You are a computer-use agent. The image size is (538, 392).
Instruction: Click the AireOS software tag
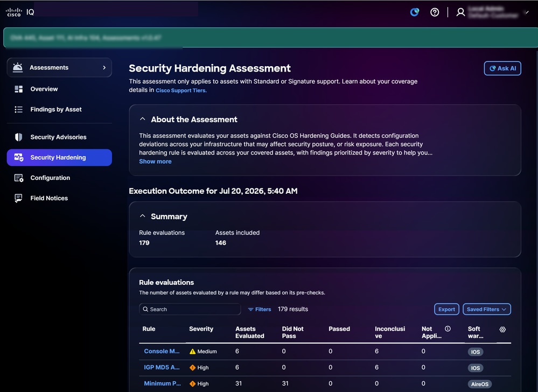coord(480,384)
